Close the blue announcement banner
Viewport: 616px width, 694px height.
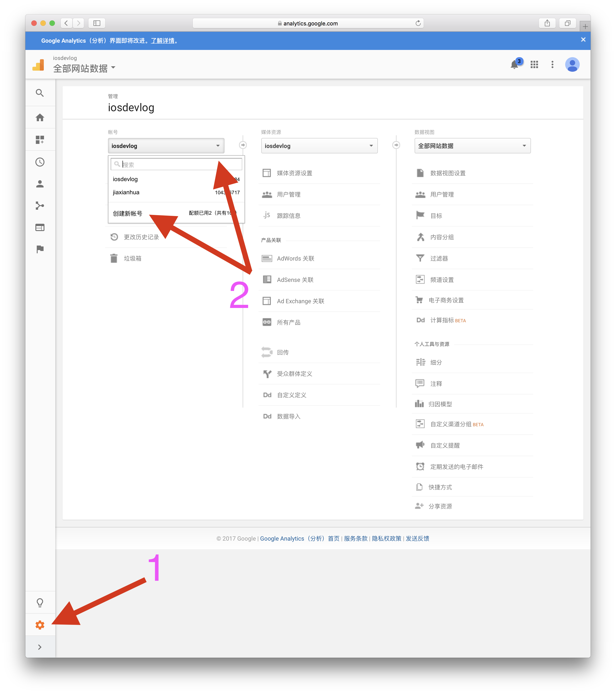tap(583, 40)
